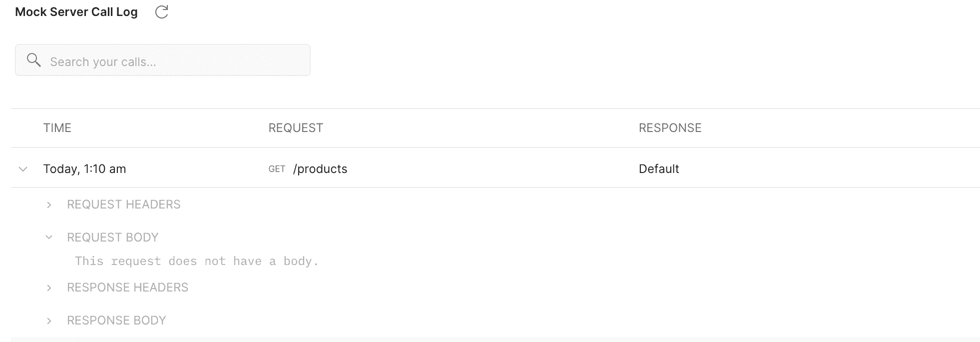The height and width of the screenshot is (342, 980).
Task: Select the REQUEST BODY label
Action: (113, 237)
